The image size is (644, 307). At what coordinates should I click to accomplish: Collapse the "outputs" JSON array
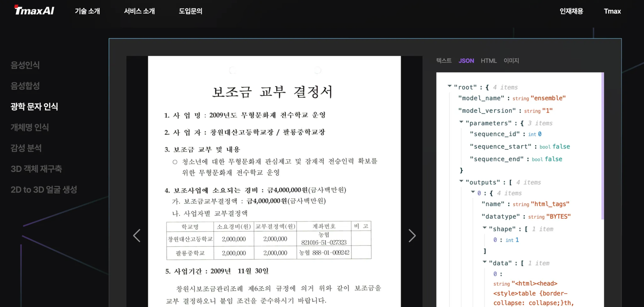(x=461, y=181)
